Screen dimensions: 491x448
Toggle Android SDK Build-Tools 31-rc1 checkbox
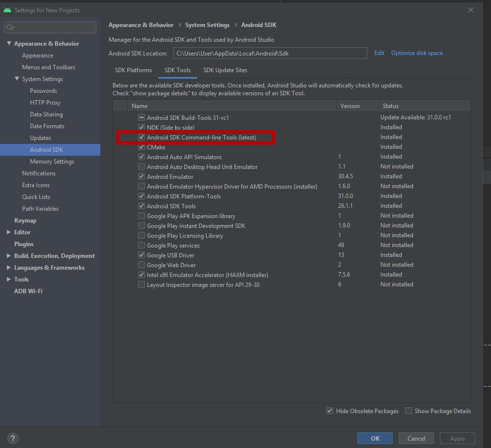pos(142,118)
